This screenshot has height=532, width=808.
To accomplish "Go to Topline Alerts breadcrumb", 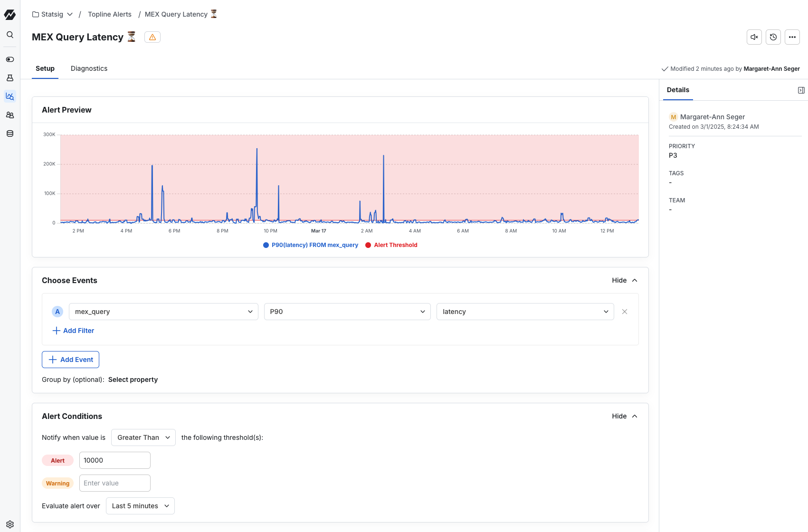I will click(x=110, y=14).
